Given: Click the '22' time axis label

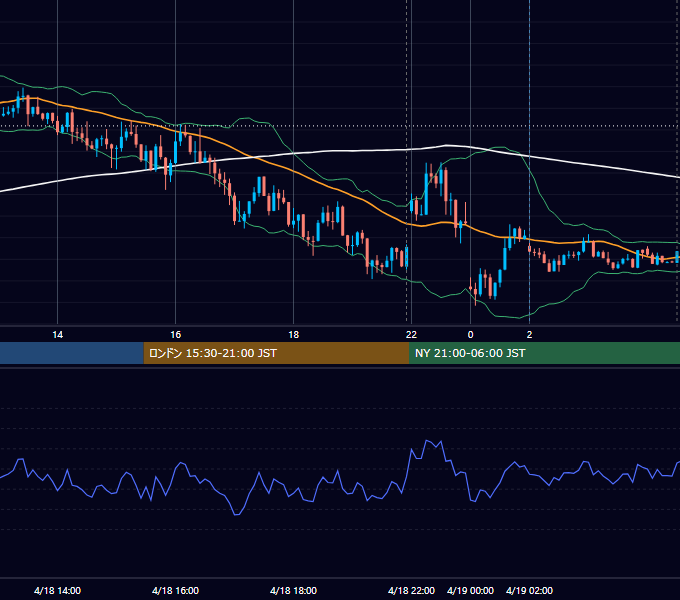Looking at the screenshot, I should pos(411,335).
